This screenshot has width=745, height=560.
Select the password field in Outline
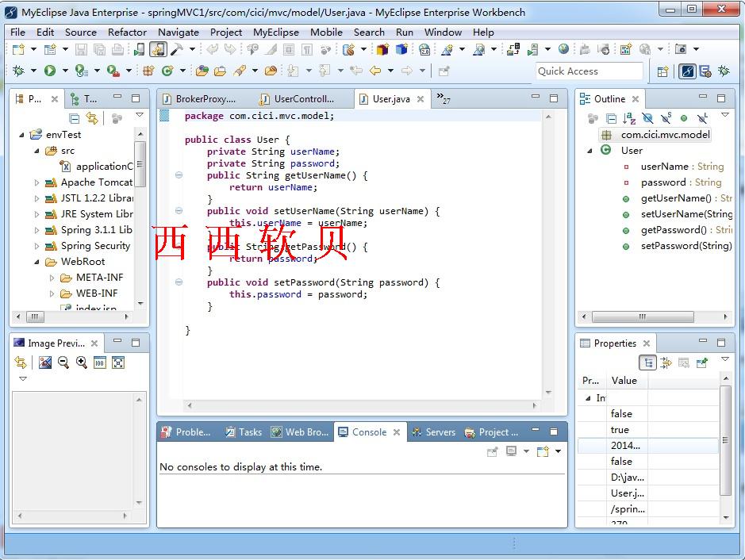point(672,182)
